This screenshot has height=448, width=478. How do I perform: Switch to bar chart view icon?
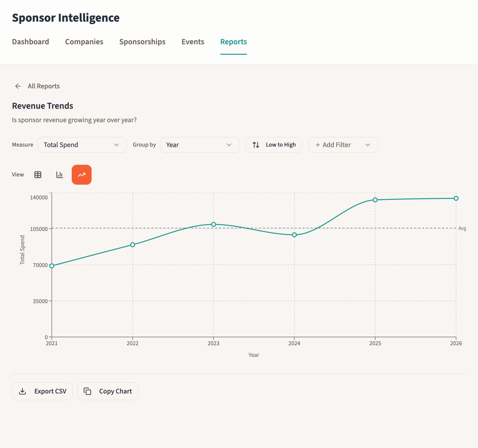click(60, 175)
